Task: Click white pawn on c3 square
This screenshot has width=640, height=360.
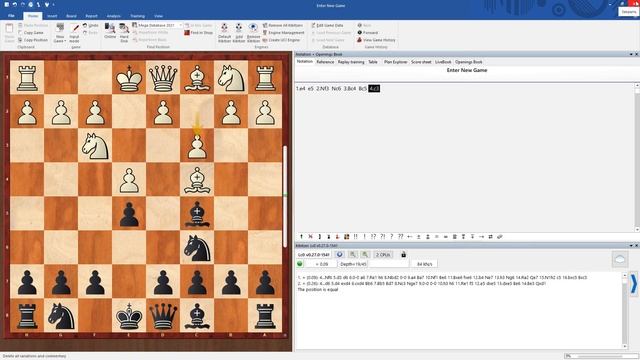Action: click(x=197, y=146)
